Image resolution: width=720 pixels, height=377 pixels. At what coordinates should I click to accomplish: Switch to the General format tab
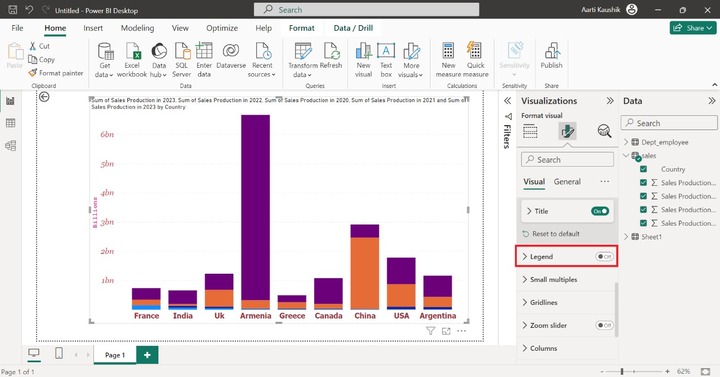[567, 181]
